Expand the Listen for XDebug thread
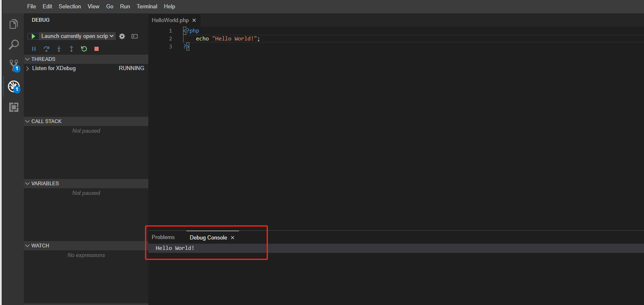 click(x=28, y=68)
